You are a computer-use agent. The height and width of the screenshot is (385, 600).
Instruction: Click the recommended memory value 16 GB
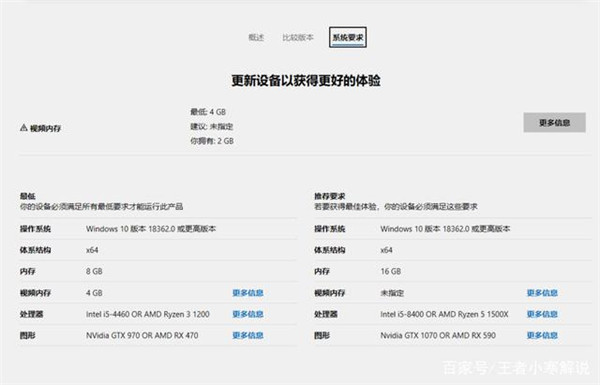click(391, 271)
